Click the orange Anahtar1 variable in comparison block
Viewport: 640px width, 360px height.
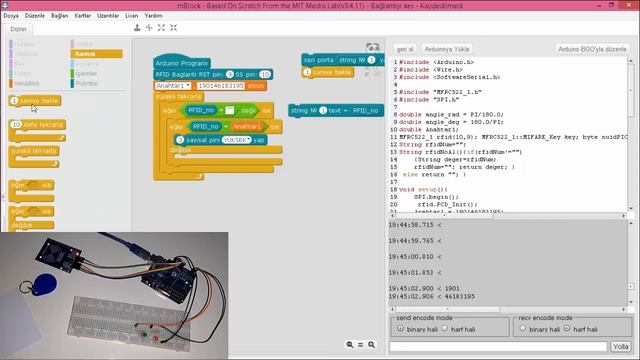click(x=247, y=127)
